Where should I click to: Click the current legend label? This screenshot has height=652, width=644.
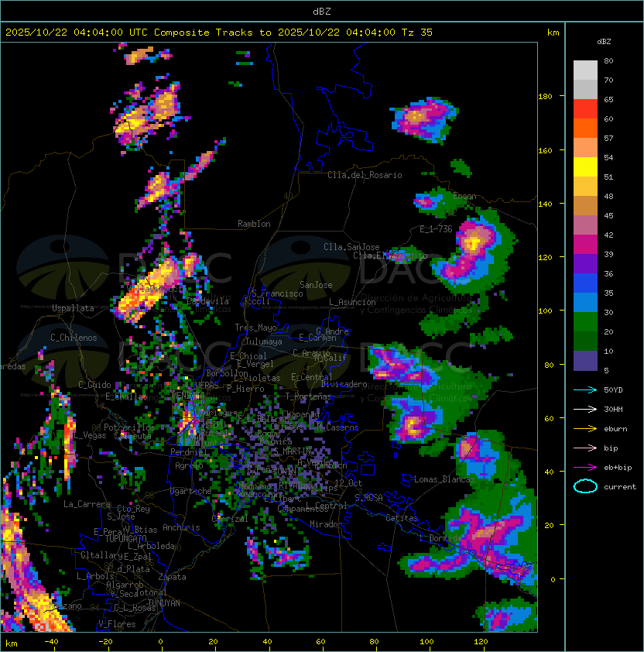coord(620,487)
